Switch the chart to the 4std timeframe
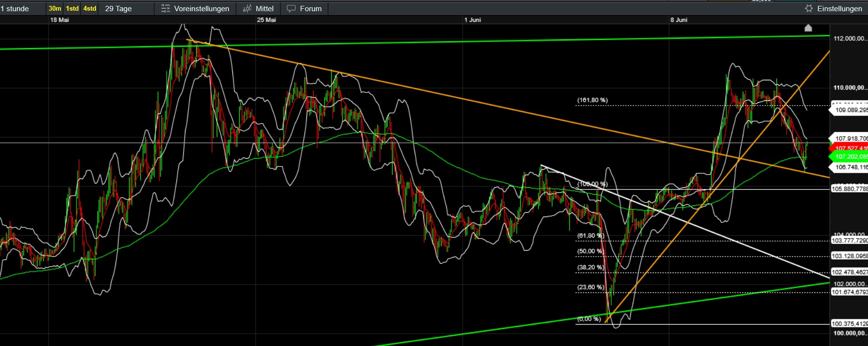The width and height of the screenshot is (868, 346). [x=90, y=9]
